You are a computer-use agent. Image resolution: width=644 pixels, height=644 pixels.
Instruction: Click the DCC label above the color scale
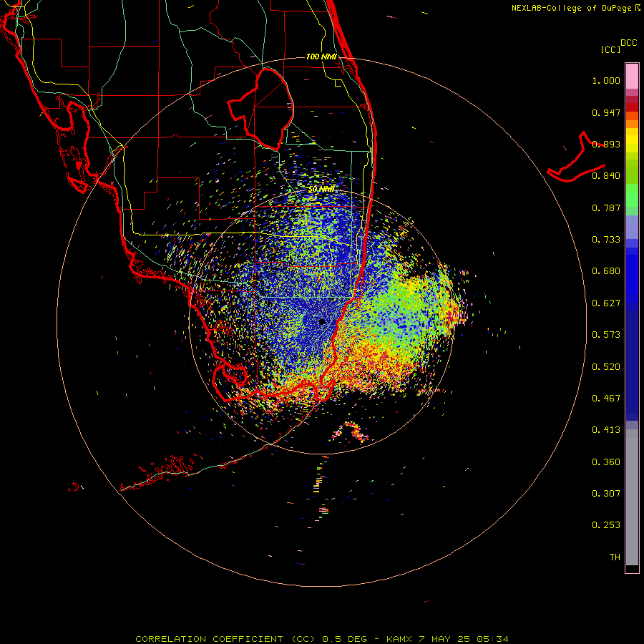point(629,43)
